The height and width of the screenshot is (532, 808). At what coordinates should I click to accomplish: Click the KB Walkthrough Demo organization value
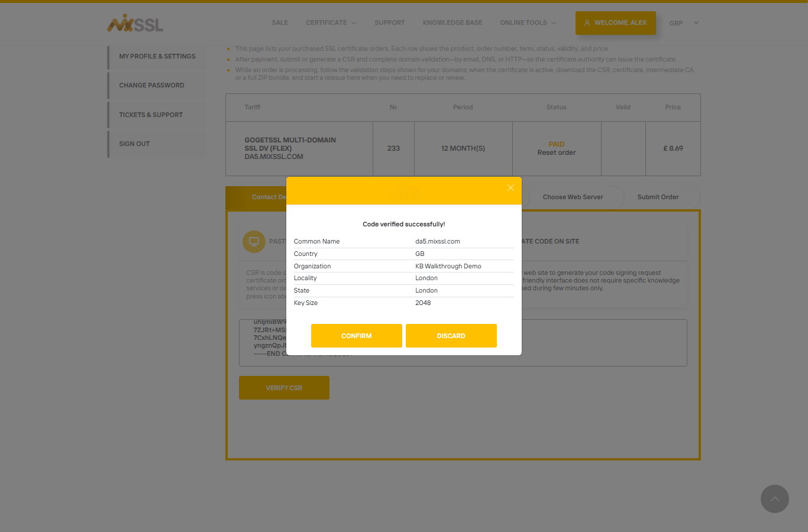[x=448, y=266]
